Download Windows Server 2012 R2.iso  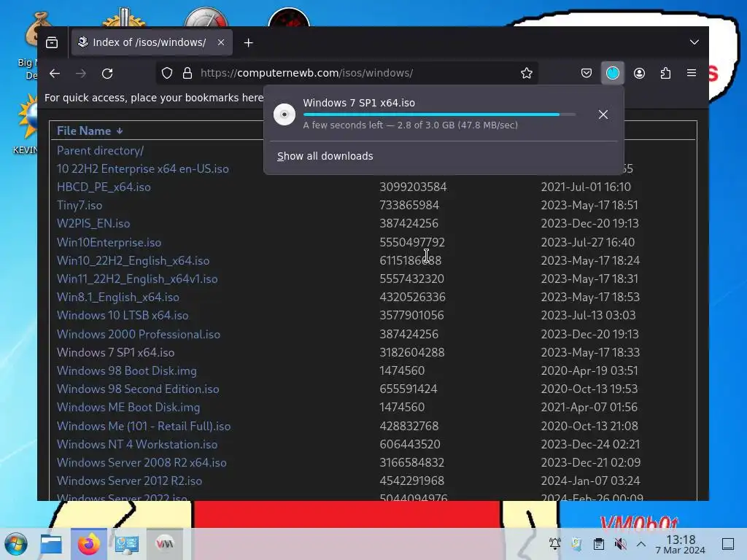tap(129, 481)
